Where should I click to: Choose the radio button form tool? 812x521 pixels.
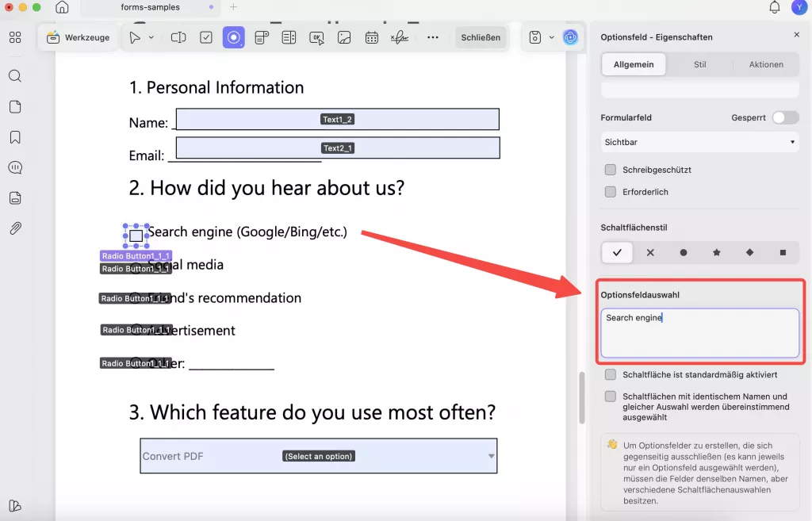click(x=234, y=37)
